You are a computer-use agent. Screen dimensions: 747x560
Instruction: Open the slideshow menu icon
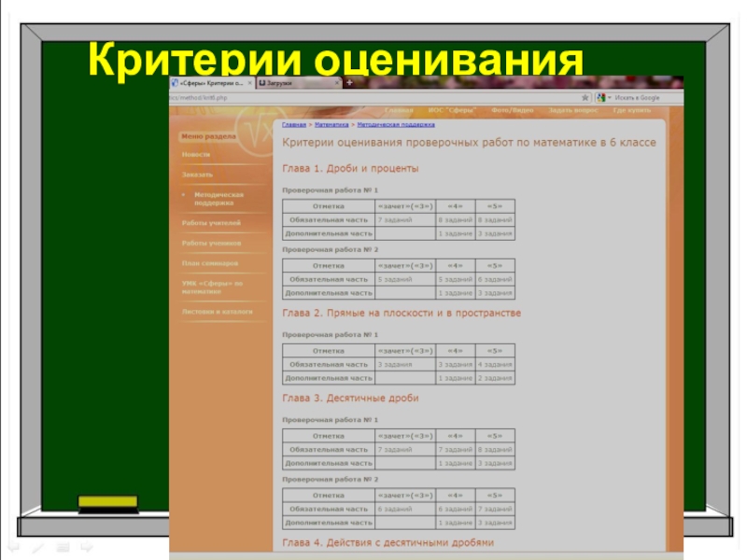click(63, 547)
